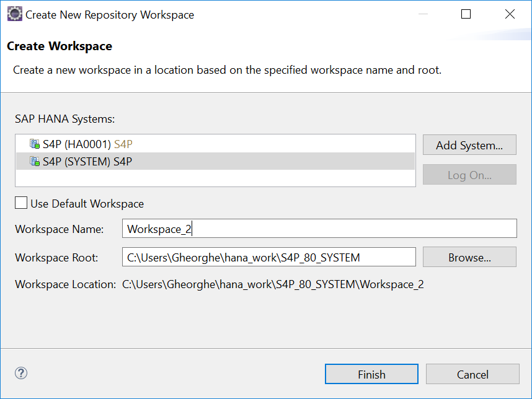The height and width of the screenshot is (399, 532).
Task: Click the help question mark icon
Action: 21,373
